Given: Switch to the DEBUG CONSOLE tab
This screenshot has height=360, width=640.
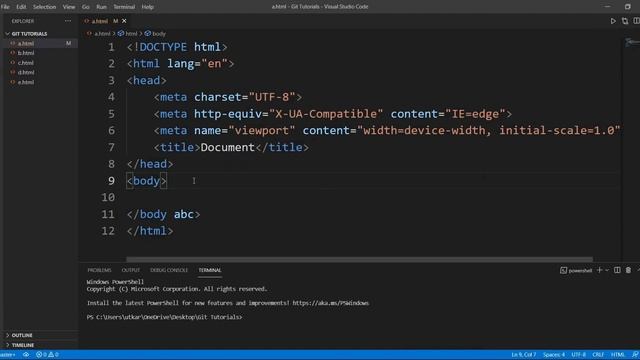Looking at the screenshot, I should coord(169,270).
